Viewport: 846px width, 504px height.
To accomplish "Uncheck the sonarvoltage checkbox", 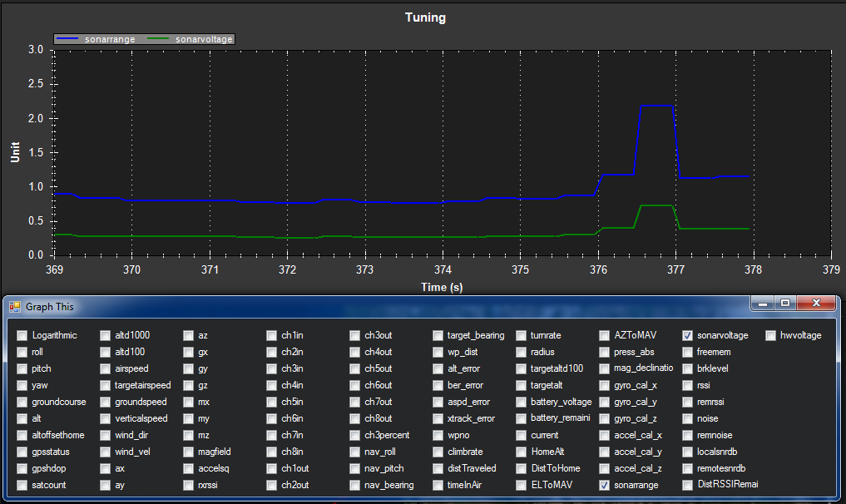I will [687, 335].
